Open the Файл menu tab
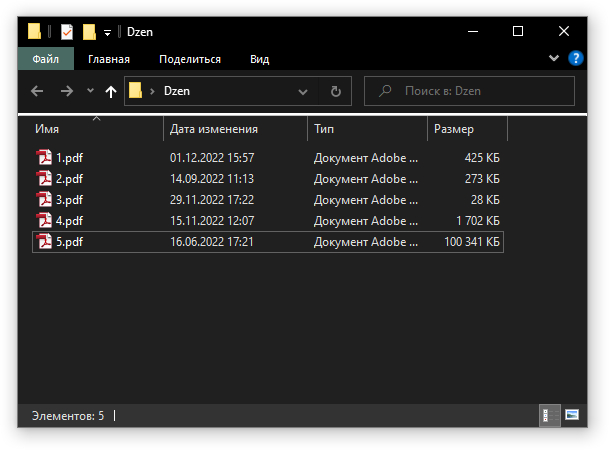Image resolution: width=609 pixels, height=450 pixels. click(45, 59)
